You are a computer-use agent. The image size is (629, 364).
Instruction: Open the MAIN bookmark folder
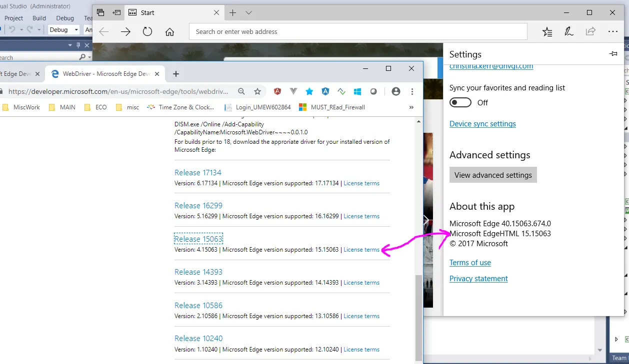pyautogui.click(x=62, y=107)
